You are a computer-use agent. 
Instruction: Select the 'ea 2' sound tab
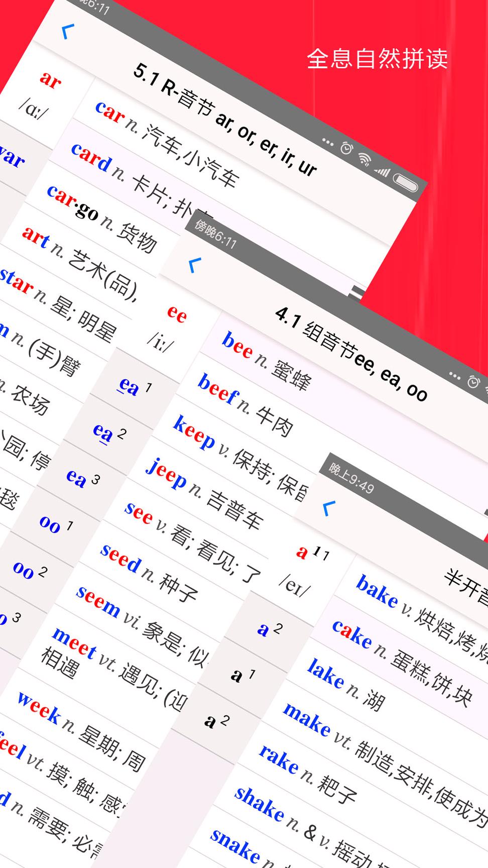(x=109, y=433)
